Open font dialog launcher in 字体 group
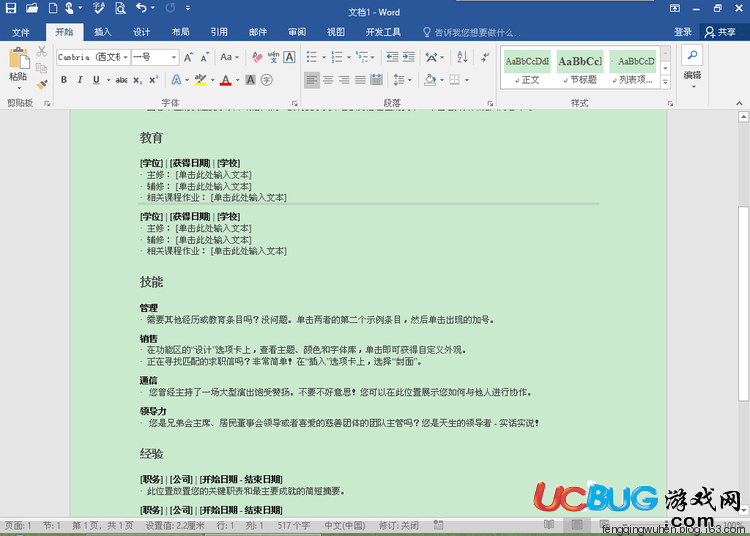 (294, 103)
